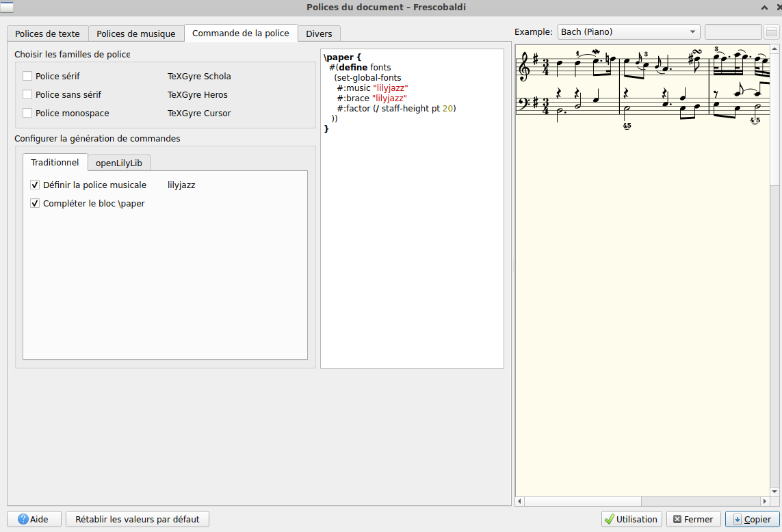Click the TeXGyre Cursor font name
This screenshot has height=532, width=782.
199,114
